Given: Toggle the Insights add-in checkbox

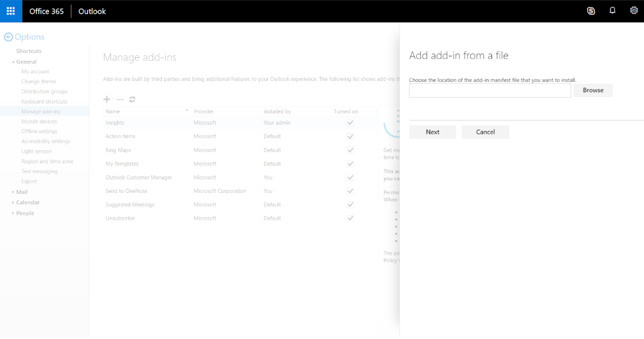Looking at the screenshot, I should pyautogui.click(x=350, y=123).
